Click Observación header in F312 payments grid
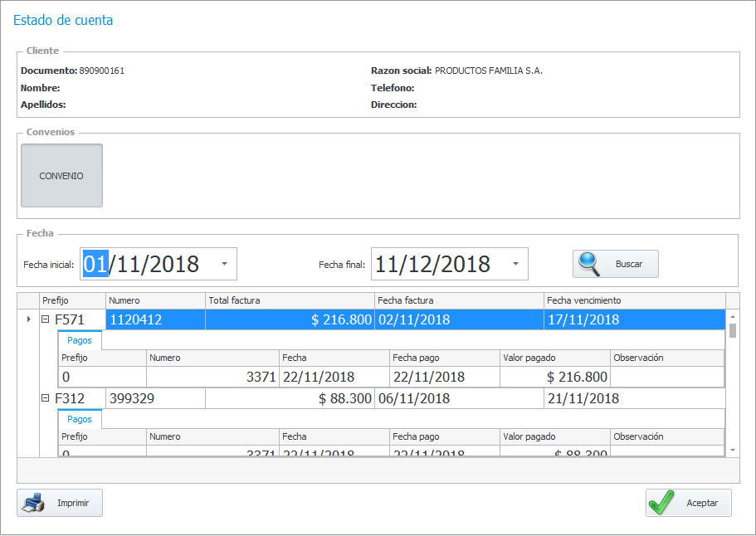 pos(667,436)
